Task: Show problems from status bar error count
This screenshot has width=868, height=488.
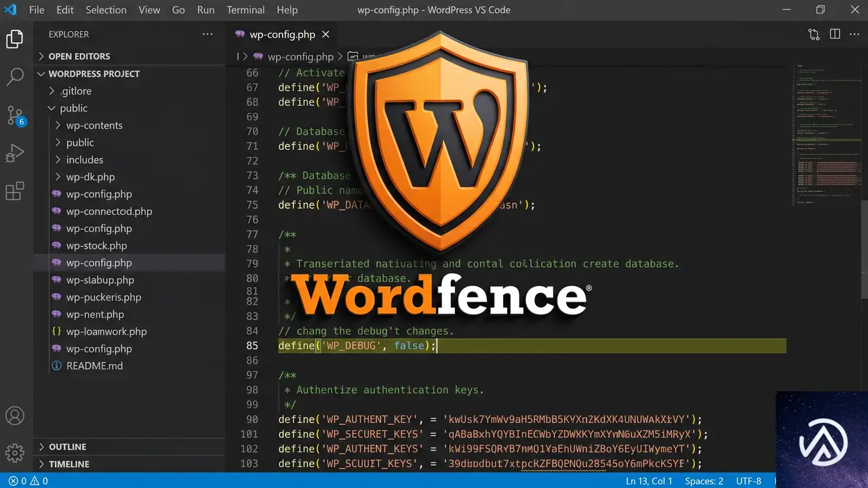Action: [28, 481]
